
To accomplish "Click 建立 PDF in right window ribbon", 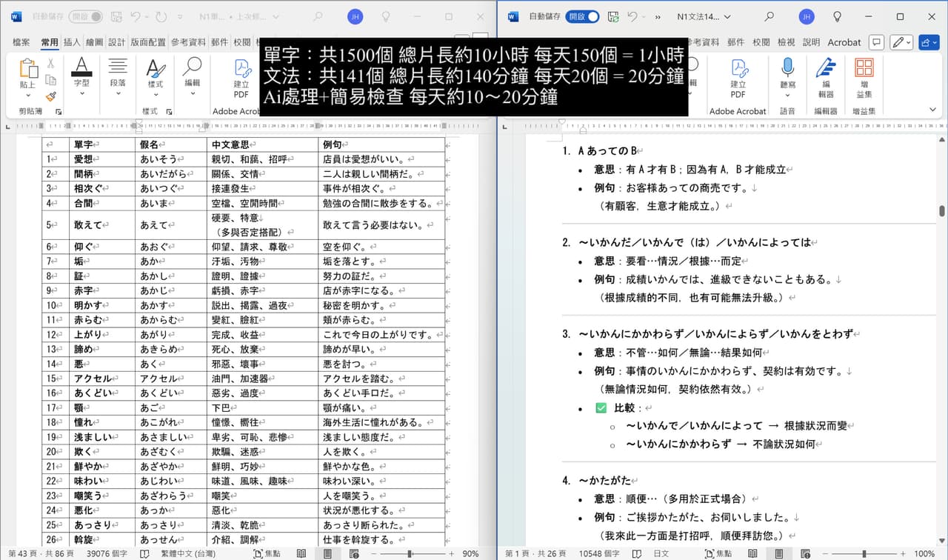I will pos(738,79).
